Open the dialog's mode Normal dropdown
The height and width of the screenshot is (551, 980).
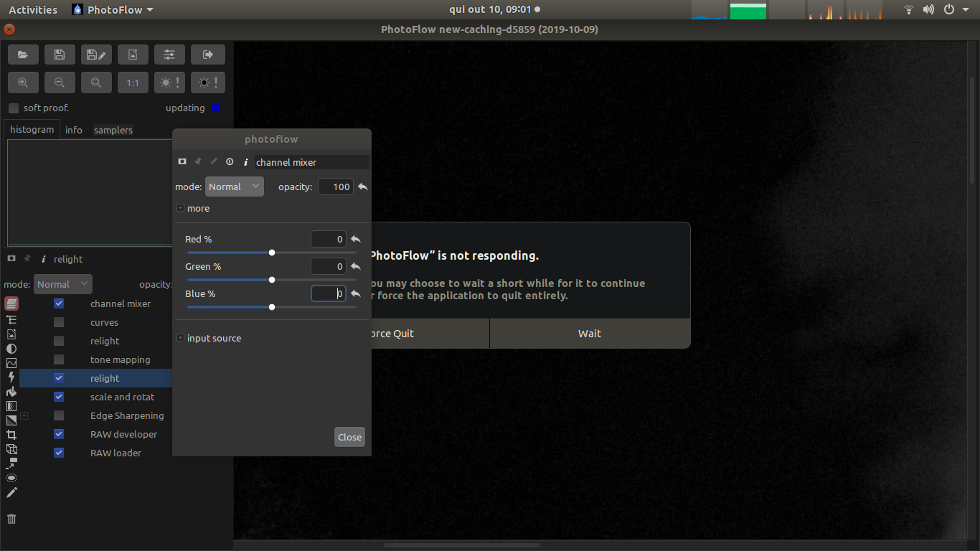[x=235, y=187]
